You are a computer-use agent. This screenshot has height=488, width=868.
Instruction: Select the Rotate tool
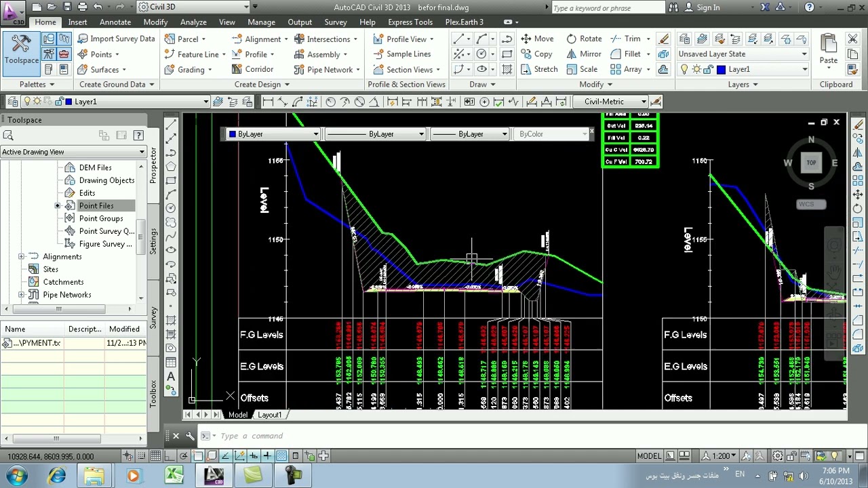click(584, 39)
